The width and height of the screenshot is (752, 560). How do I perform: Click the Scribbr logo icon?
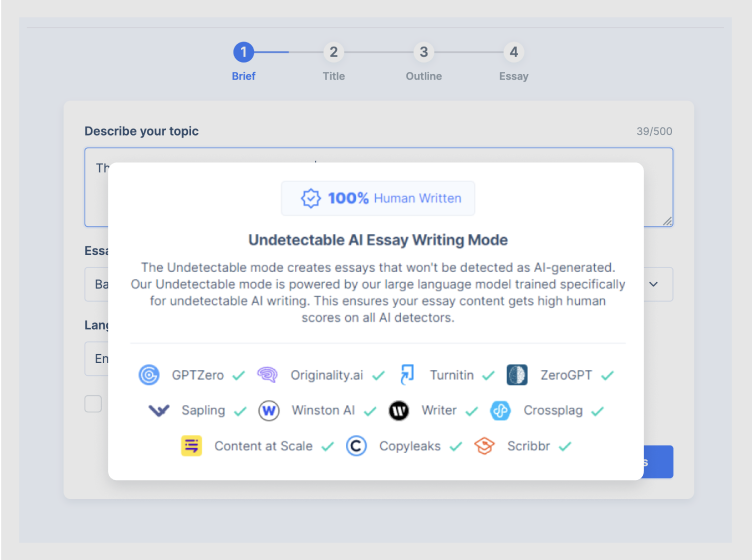click(484, 446)
